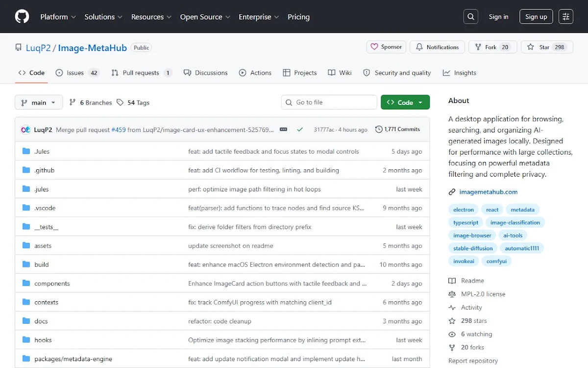The height and width of the screenshot is (368, 588).
Task: Select the comfyui topic tag
Action: [496, 261]
